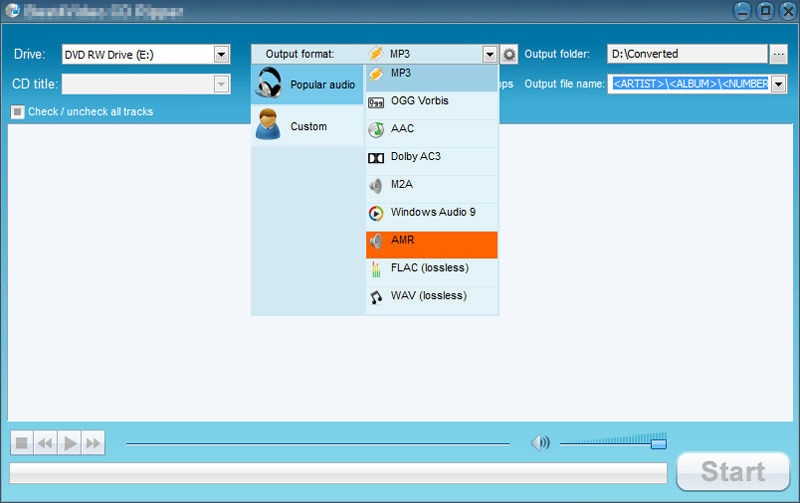Click the Start button
The height and width of the screenshot is (503, 800).
pos(732,471)
